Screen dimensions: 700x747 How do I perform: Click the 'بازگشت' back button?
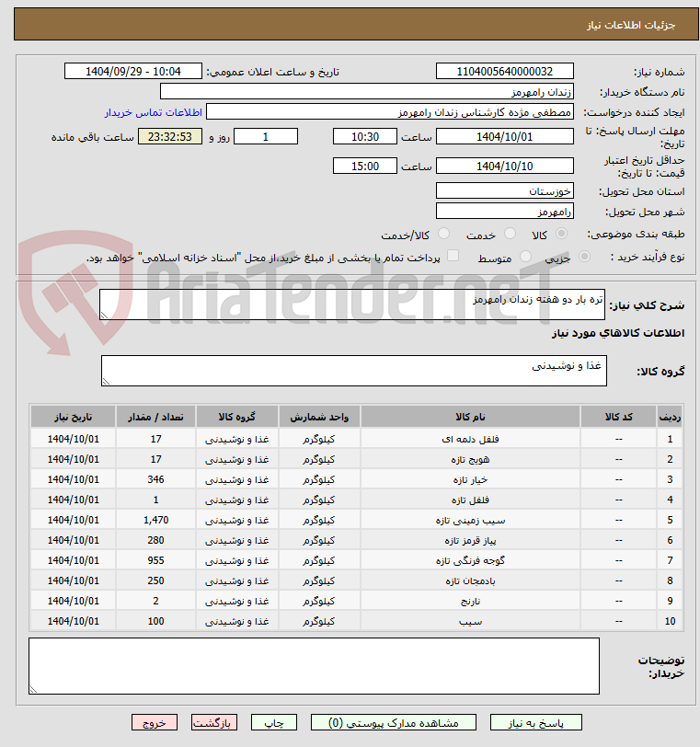coord(214,723)
